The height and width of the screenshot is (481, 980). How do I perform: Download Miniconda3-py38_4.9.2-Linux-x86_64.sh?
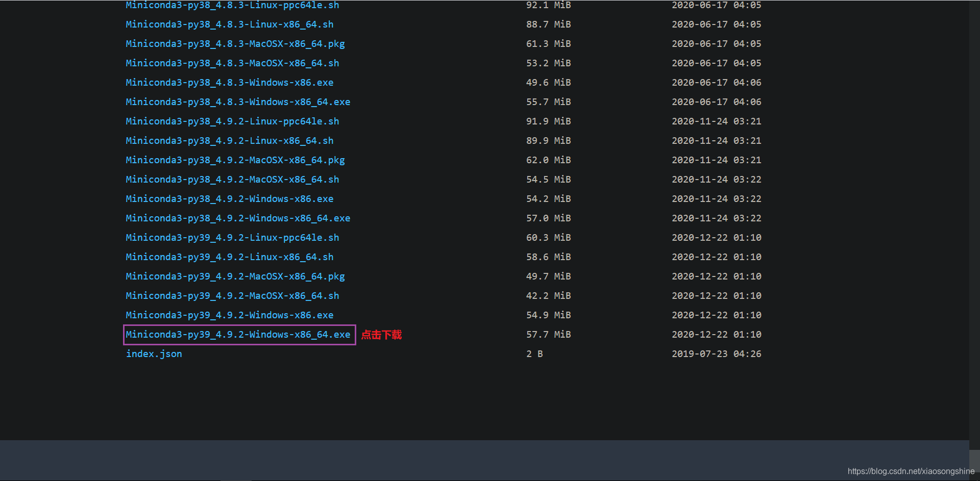(230, 141)
